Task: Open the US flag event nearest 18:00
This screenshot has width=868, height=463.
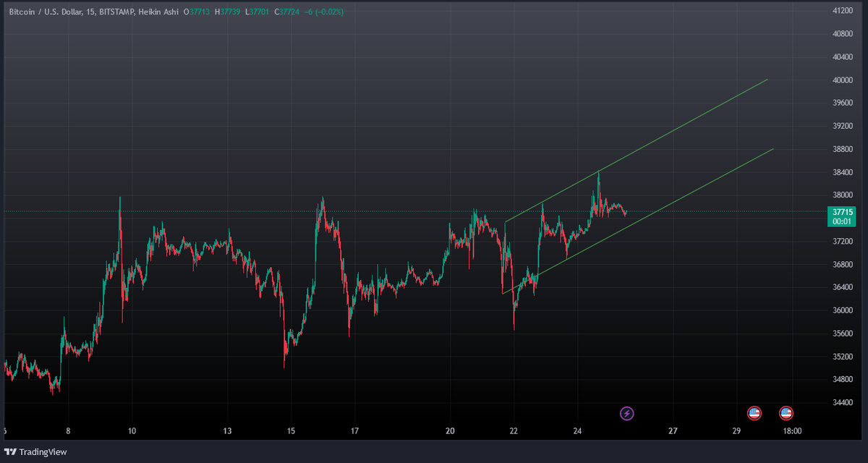Action: pyautogui.click(x=786, y=413)
